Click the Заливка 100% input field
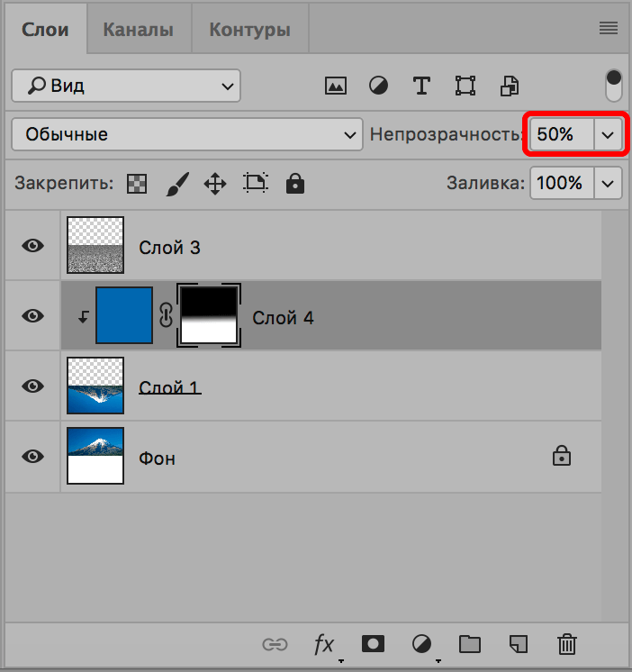The width and height of the screenshot is (632, 672). tap(559, 184)
